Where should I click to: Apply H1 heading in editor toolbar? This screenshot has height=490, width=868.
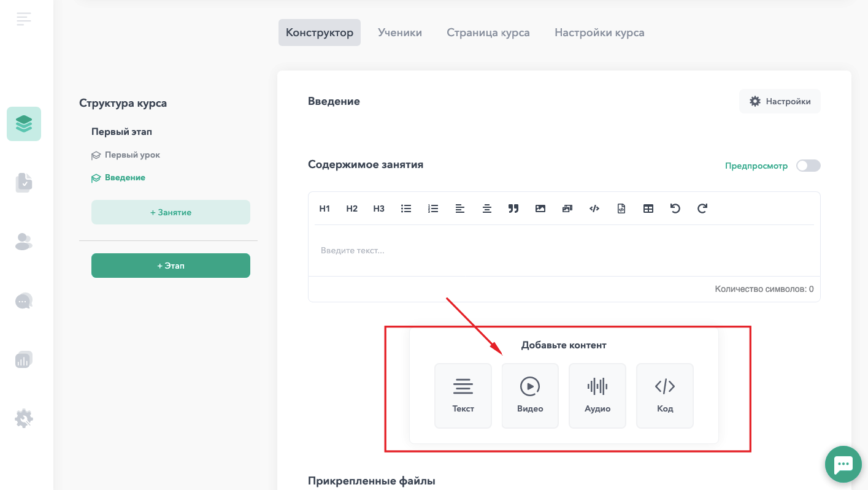click(325, 209)
